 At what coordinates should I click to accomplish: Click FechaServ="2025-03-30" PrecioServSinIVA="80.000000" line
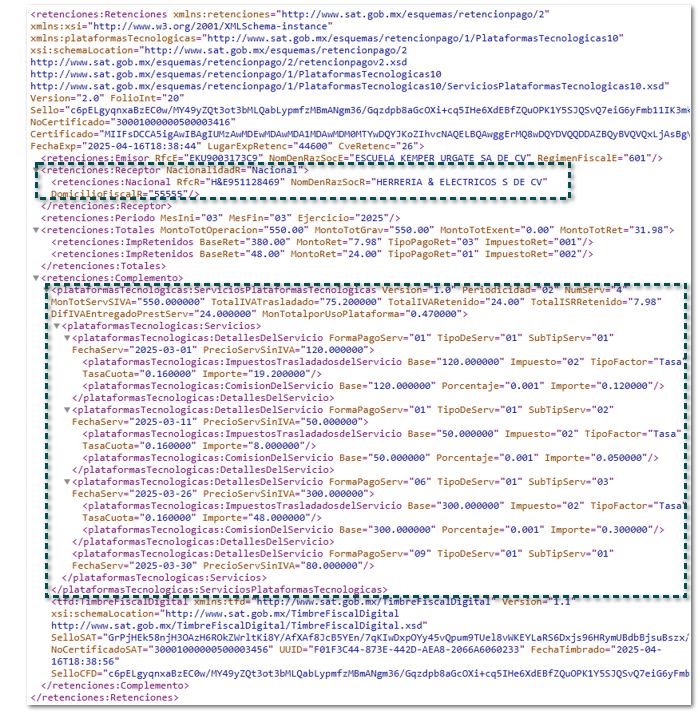pyautogui.click(x=223, y=566)
